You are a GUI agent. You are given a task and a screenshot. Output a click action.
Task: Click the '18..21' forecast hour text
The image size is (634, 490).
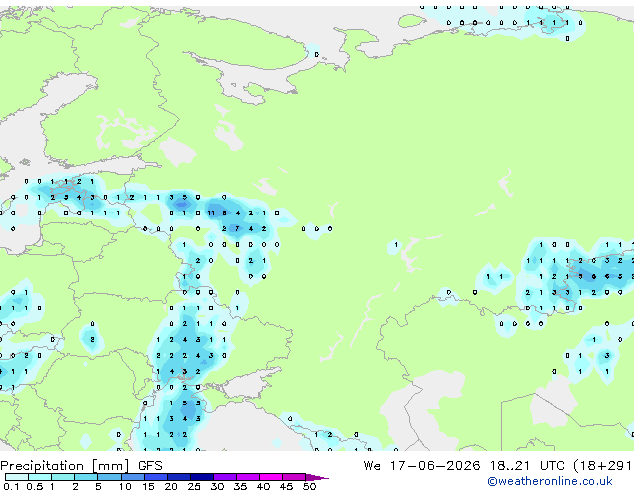point(510,466)
